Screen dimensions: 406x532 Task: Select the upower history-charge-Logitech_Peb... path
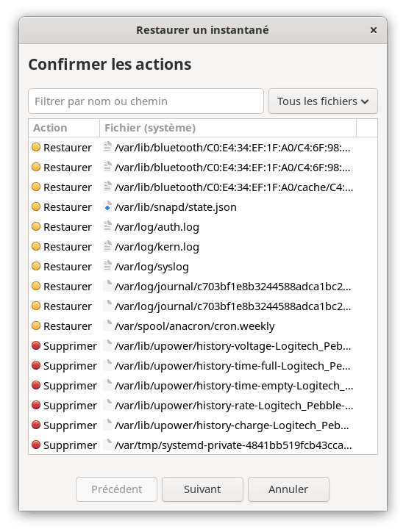click(232, 425)
